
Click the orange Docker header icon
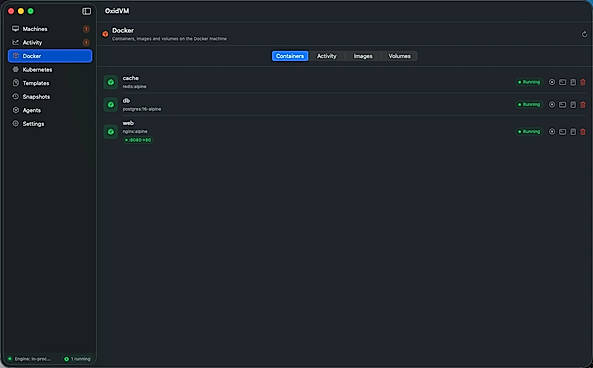point(106,34)
